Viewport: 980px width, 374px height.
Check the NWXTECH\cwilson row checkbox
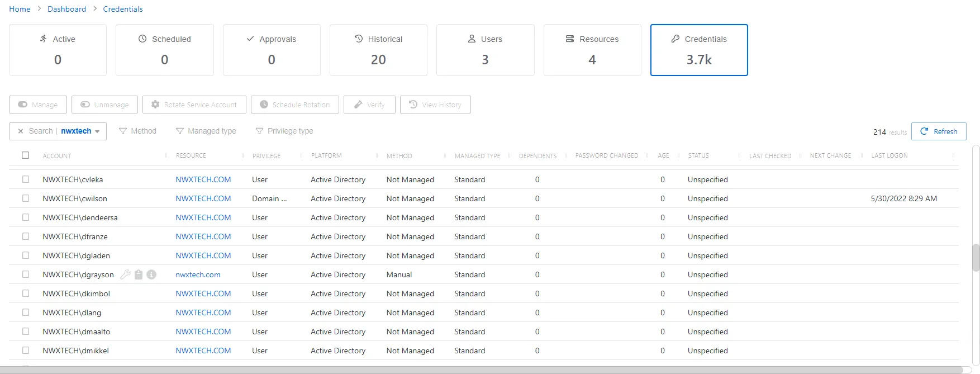point(26,198)
